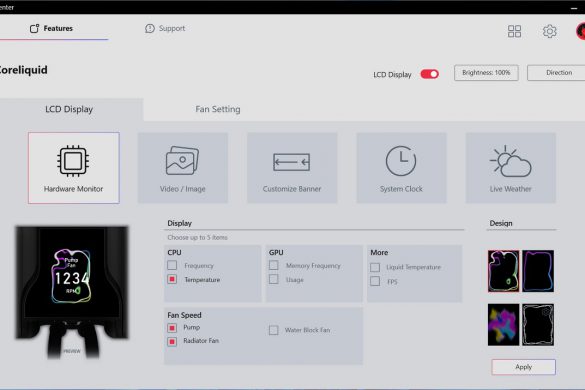Switch to Live Weather display mode
This screenshot has height=390, width=585.
(510, 168)
